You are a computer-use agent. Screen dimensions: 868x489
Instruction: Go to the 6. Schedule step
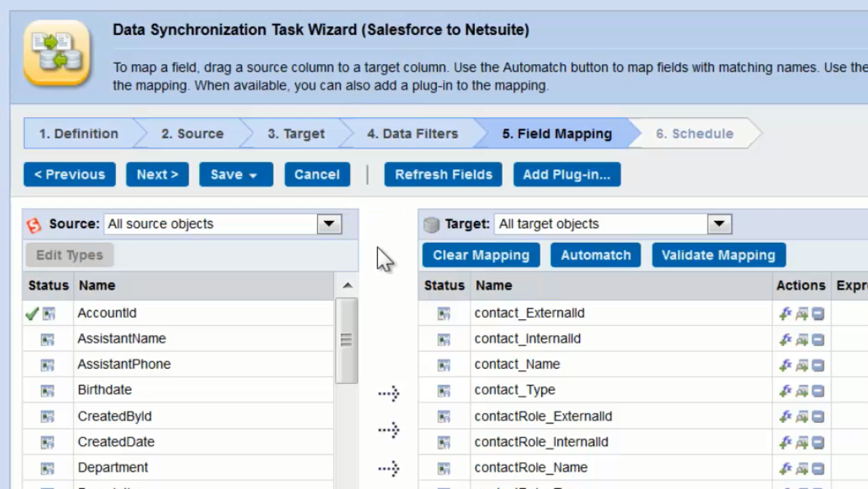pyautogui.click(x=694, y=133)
